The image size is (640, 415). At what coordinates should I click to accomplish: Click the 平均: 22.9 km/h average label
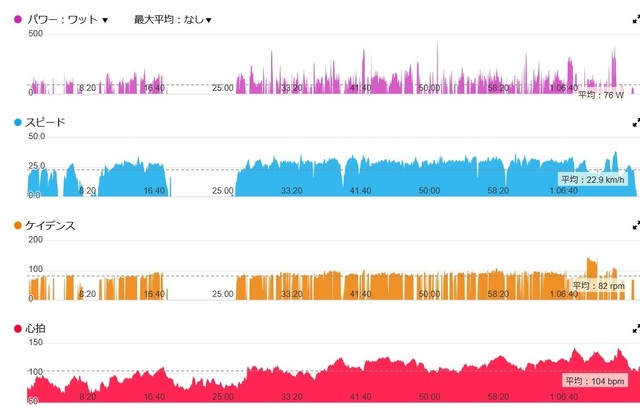pyautogui.click(x=593, y=179)
